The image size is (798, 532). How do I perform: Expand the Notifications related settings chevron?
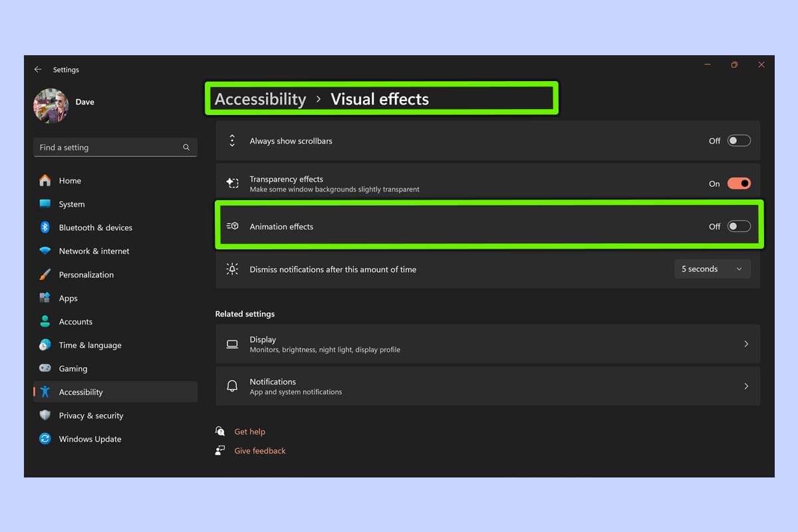pyautogui.click(x=746, y=386)
